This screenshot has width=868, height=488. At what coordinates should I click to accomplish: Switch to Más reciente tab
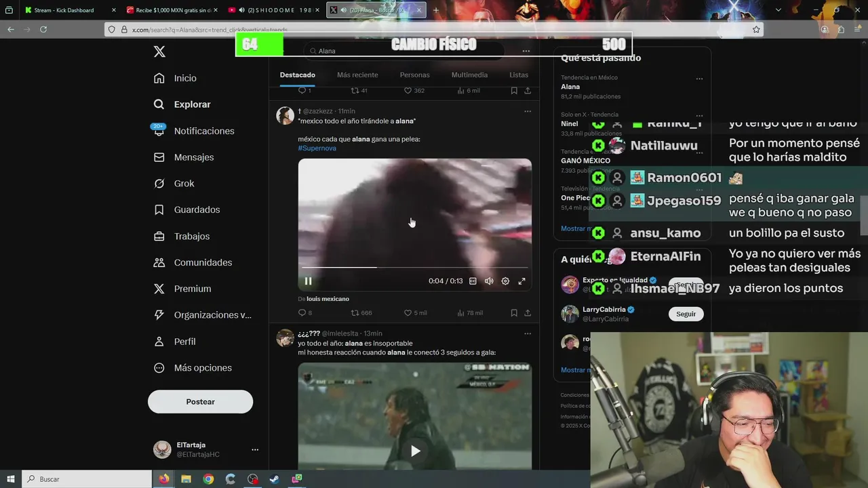[x=357, y=75]
